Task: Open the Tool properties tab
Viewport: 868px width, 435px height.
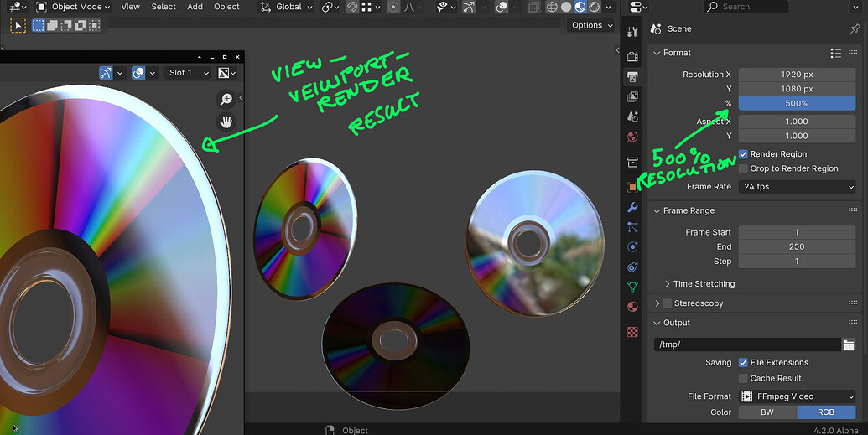Action: click(632, 32)
